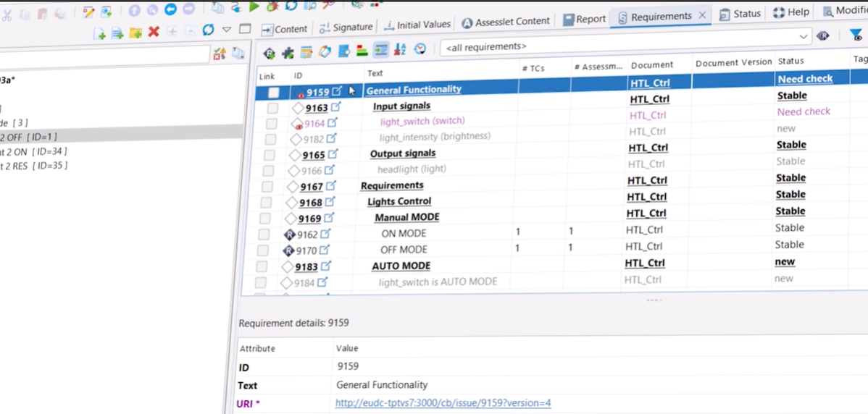Click the Debug bug icon
This screenshot has height=414, width=868.
(x=272, y=6)
